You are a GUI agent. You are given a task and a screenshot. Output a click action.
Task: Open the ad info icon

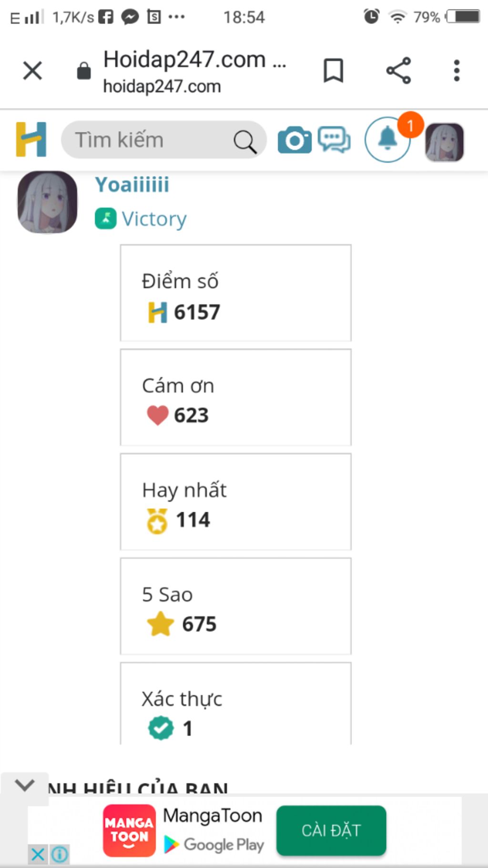pos(60,854)
